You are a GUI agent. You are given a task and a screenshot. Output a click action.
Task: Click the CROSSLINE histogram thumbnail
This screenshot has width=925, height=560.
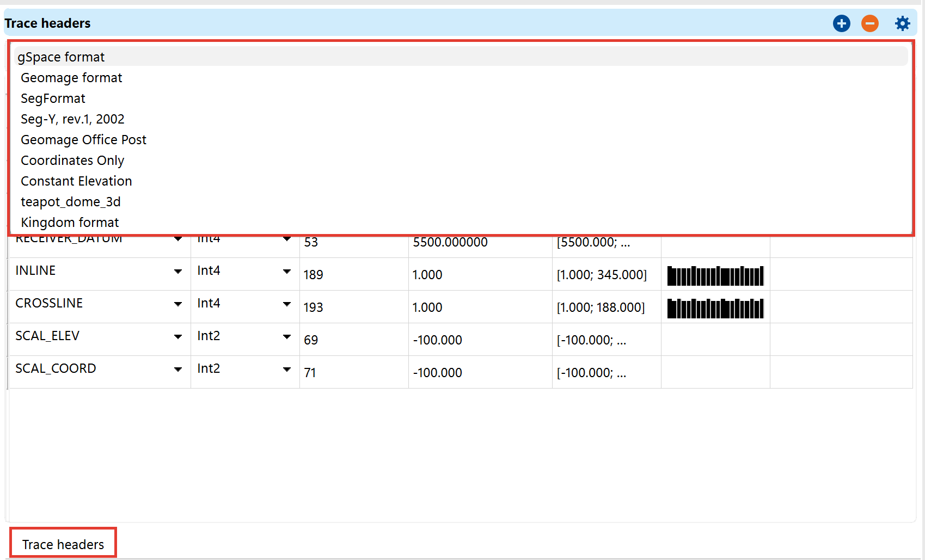point(715,307)
